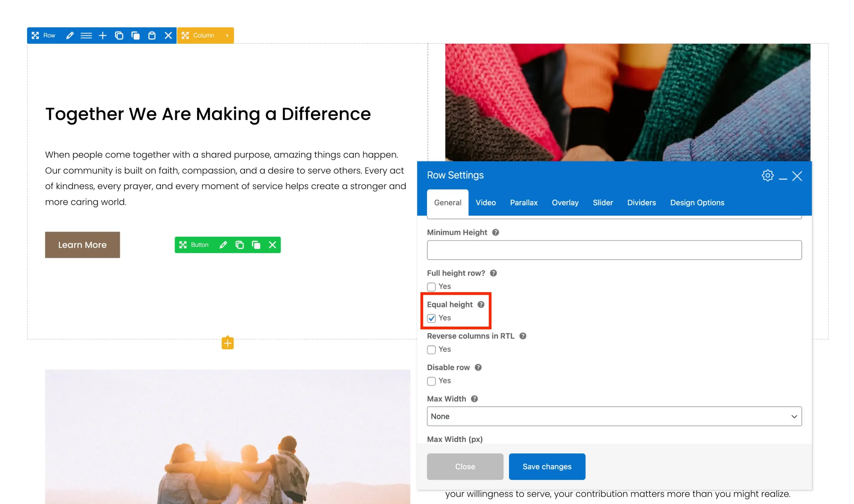Click the Minimum Height input field
854x504 pixels.
(614, 250)
